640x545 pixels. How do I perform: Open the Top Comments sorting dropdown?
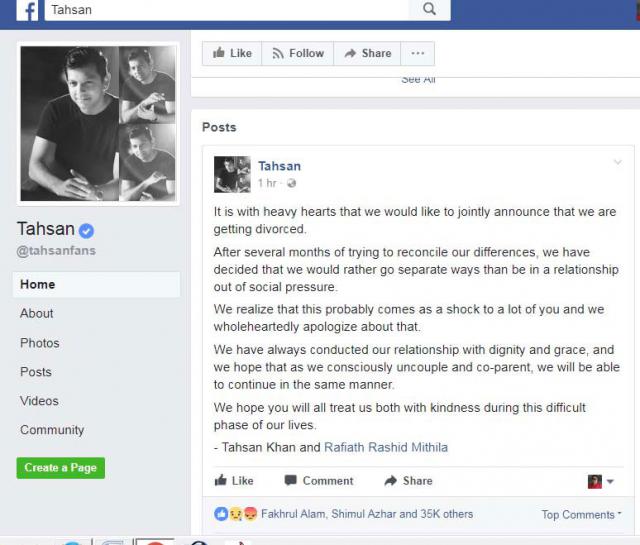[581, 515]
